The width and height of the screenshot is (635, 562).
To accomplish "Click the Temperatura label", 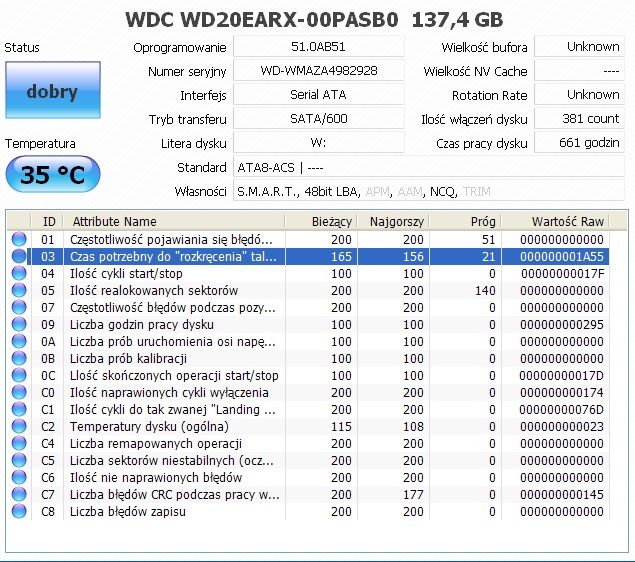I will tap(40, 143).
